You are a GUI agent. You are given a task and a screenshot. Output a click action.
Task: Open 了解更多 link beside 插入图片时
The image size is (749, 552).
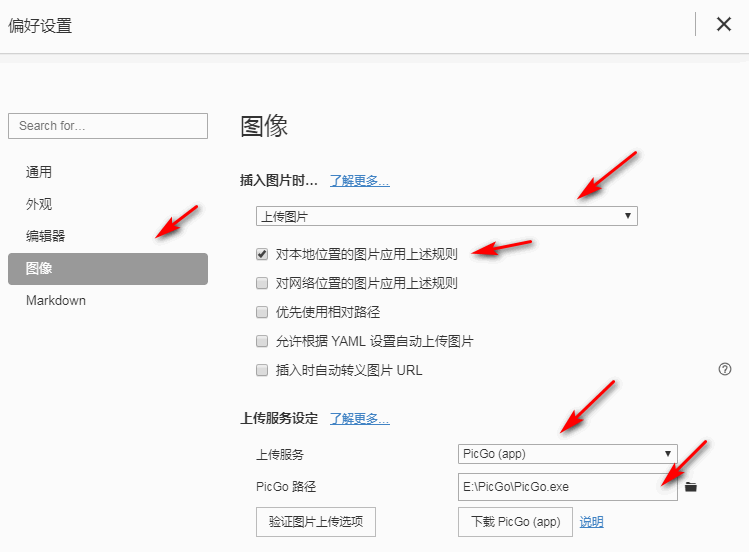tap(360, 180)
